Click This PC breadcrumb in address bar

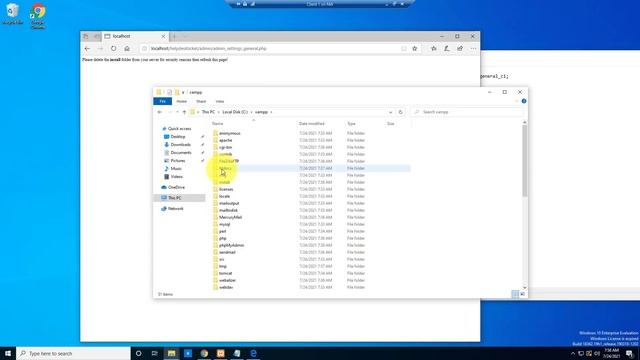pyautogui.click(x=208, y=112)
